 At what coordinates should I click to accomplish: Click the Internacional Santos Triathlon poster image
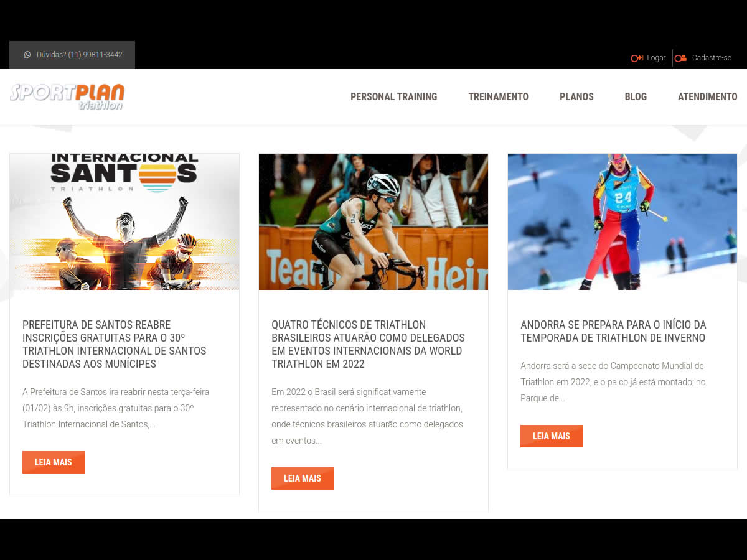tap(125, 222)
